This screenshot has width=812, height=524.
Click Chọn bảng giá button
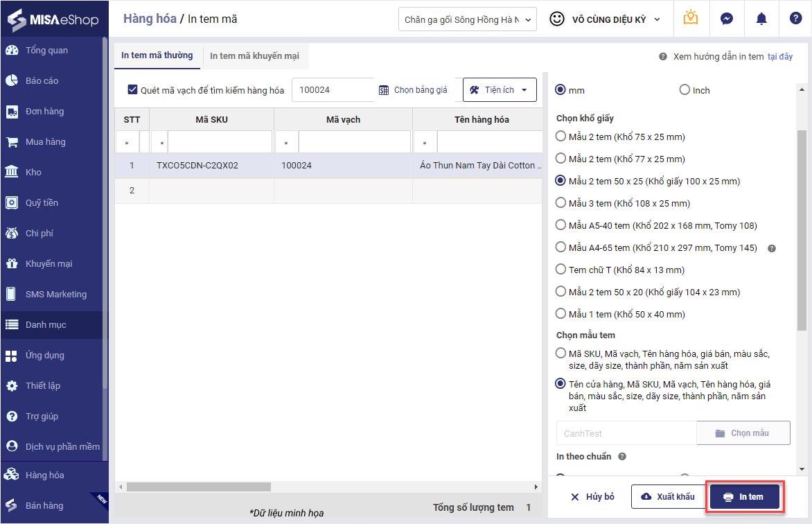[413, 90]
